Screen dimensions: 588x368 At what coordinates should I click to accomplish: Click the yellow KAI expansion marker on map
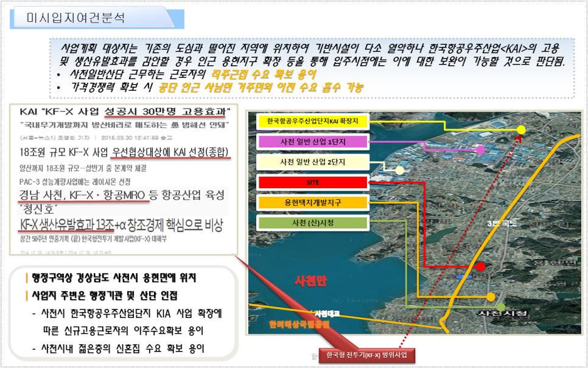521,130
